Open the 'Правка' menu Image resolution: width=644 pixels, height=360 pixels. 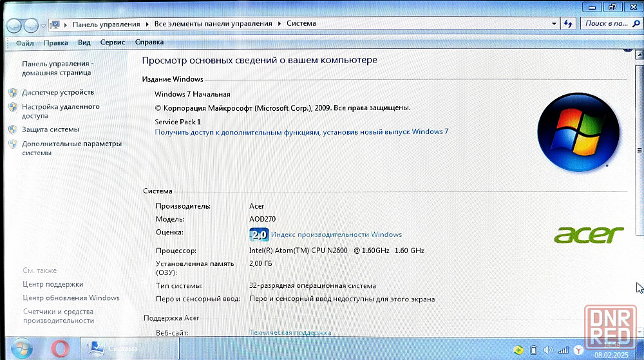[56, 43]
